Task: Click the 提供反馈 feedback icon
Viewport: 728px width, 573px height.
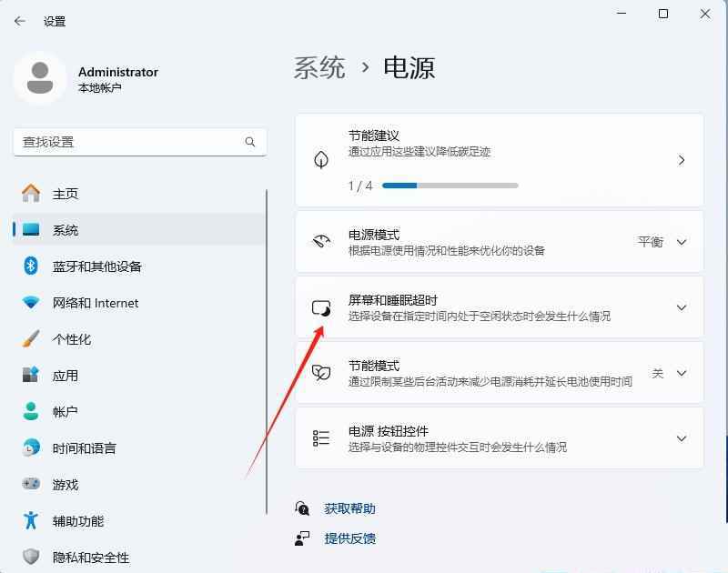Action: (302, 538)
